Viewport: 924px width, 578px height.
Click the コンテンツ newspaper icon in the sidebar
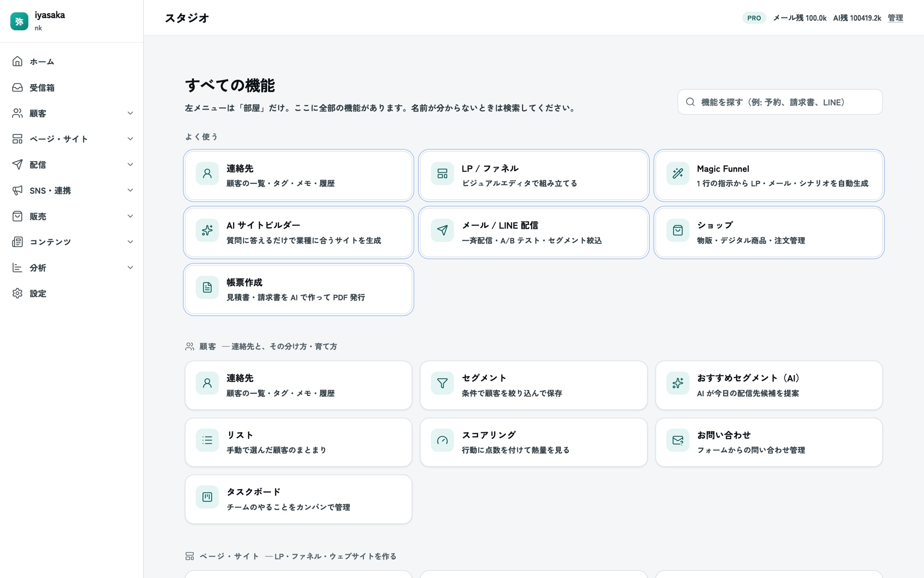(17, 242)
